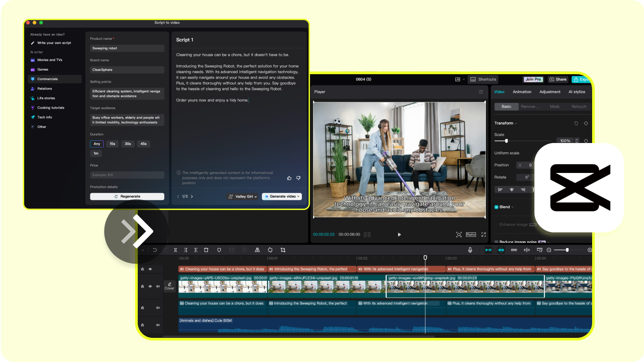Click the mirror flip icon in timeline toolbar
The image size is (644, 362).
coord(257,250)
